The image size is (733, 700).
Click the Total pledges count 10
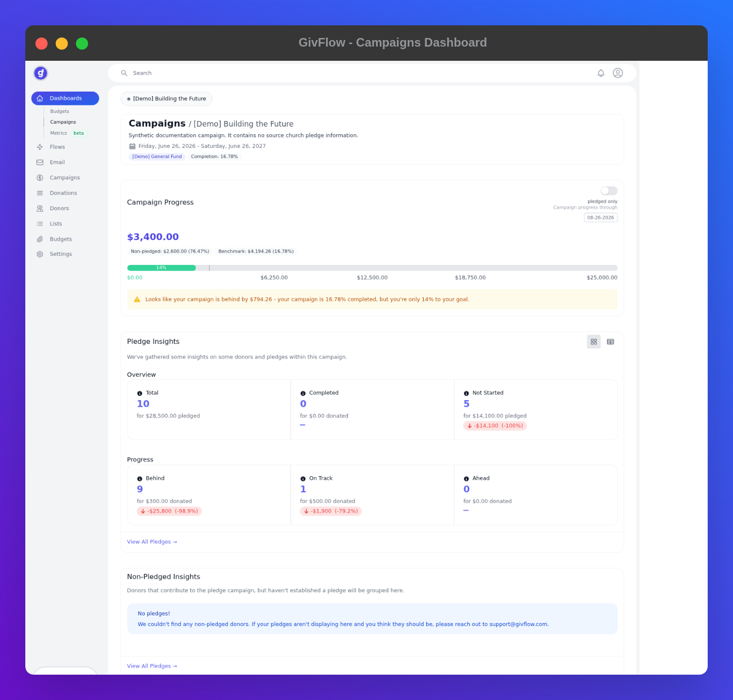coord(143,404)
